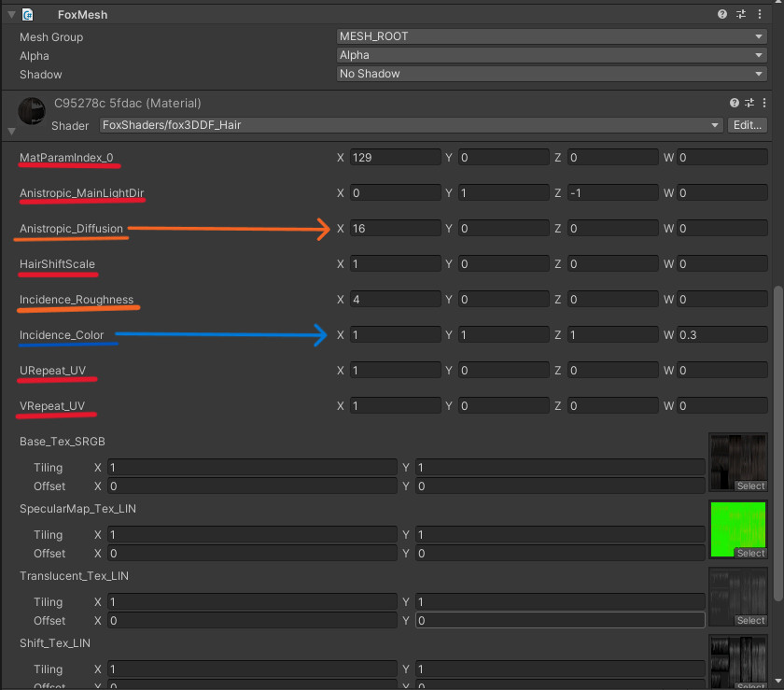Screen dimensions: 784x690
Task: Edit Translucent_Tex_LIN Tiling X field
Action: [x=252, y=601]
